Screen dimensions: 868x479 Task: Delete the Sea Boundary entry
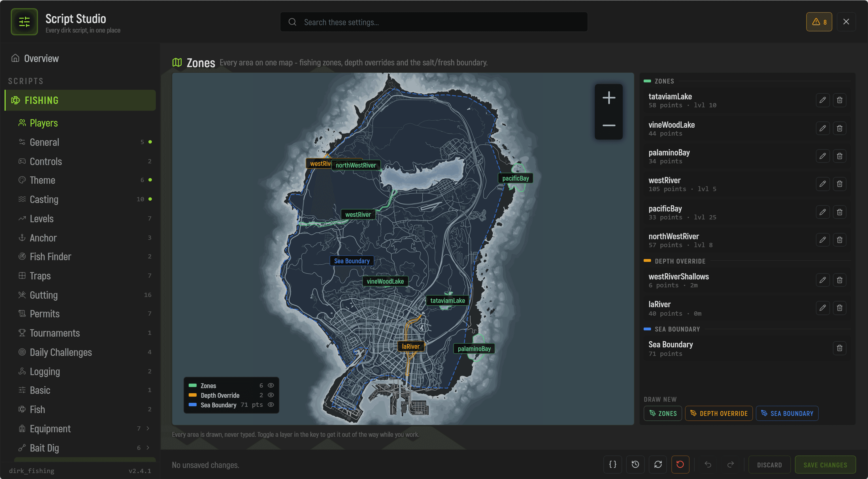[x=839, y=348]
